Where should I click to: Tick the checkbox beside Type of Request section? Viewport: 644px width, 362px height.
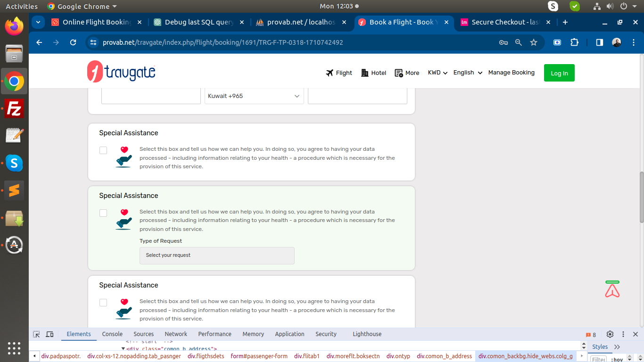point(103,213)
